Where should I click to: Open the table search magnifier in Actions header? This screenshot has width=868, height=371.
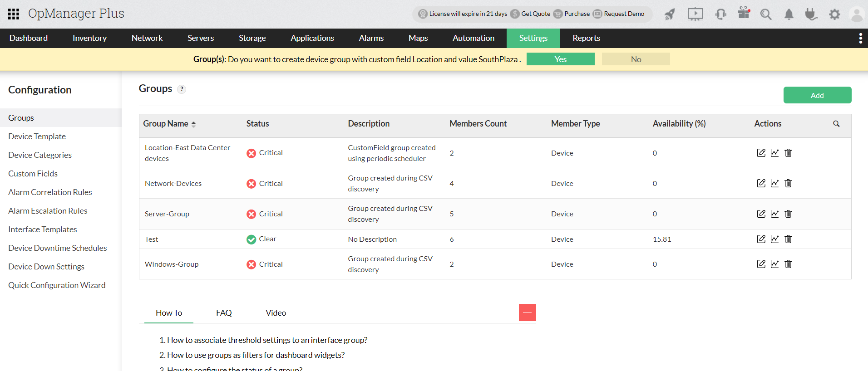coord(836,124)
